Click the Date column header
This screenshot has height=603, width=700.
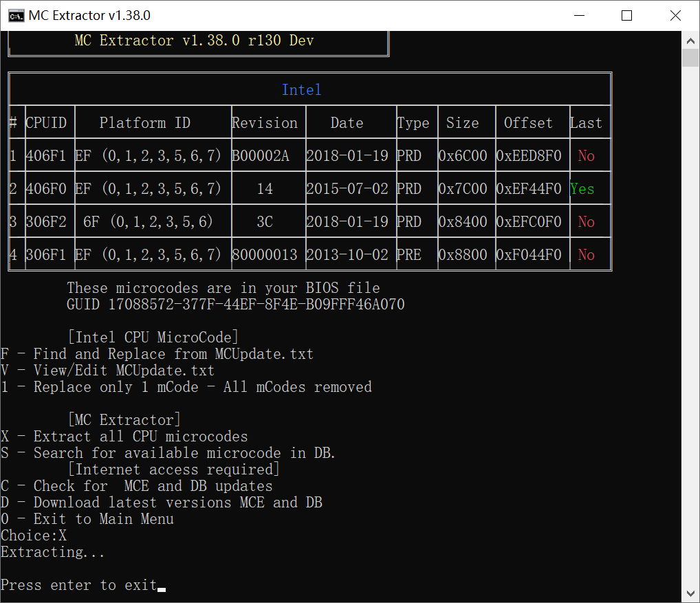pos(347,123)
